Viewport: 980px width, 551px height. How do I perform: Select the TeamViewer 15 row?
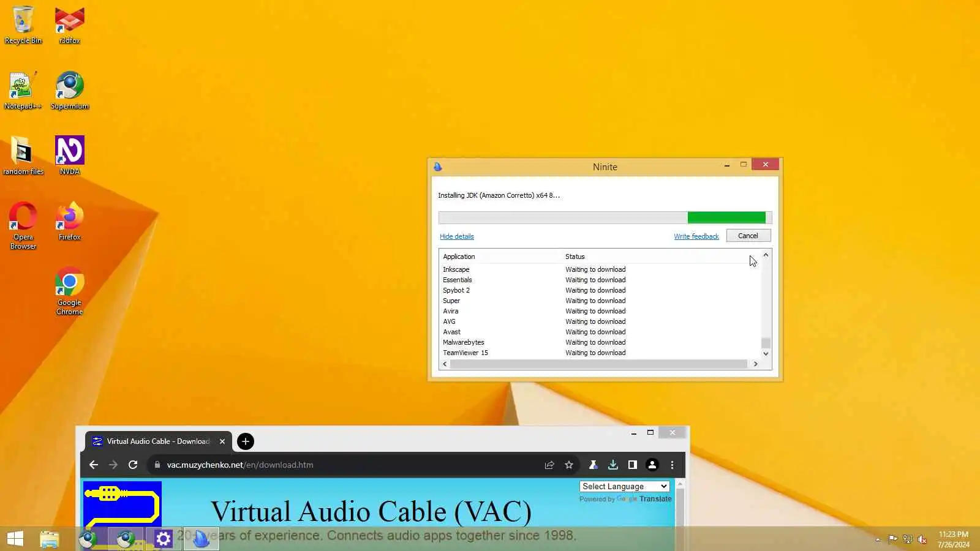coord(600,353)
